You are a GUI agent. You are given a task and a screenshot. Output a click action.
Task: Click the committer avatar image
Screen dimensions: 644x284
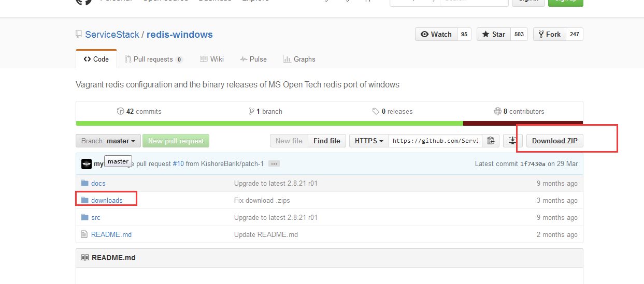(87, 163)
